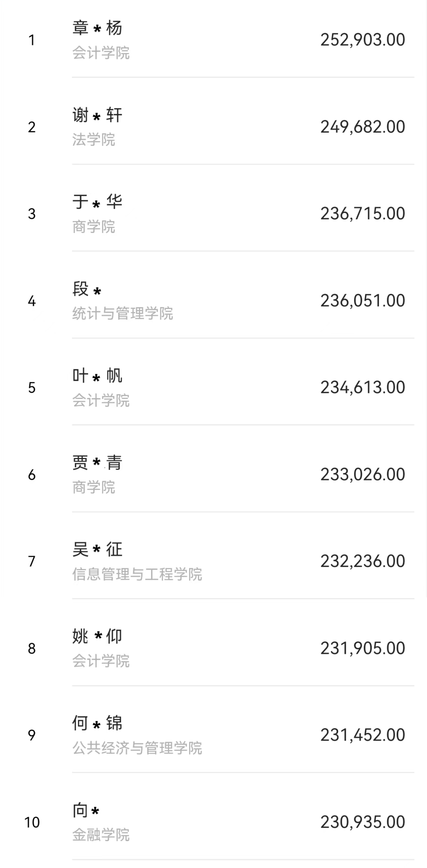This screenshot has width=427, height=868.
Task: Open the rank 10 entry 向*
Action: (x=86, y=810)
